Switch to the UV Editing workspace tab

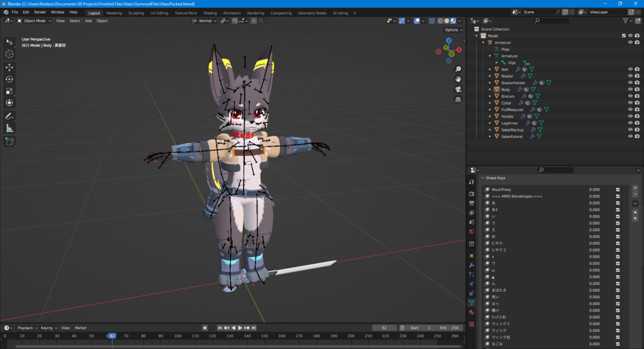pyautogui.click(x=159, y=13)
